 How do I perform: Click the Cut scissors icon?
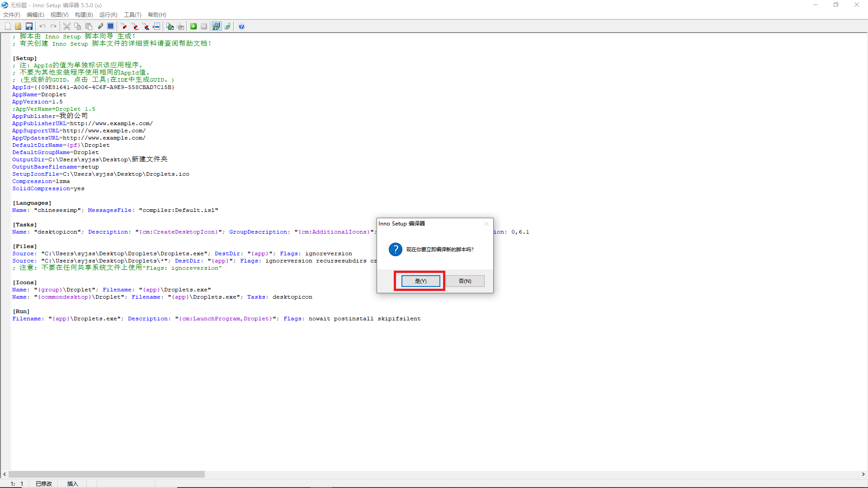click(x=66, y=26)
